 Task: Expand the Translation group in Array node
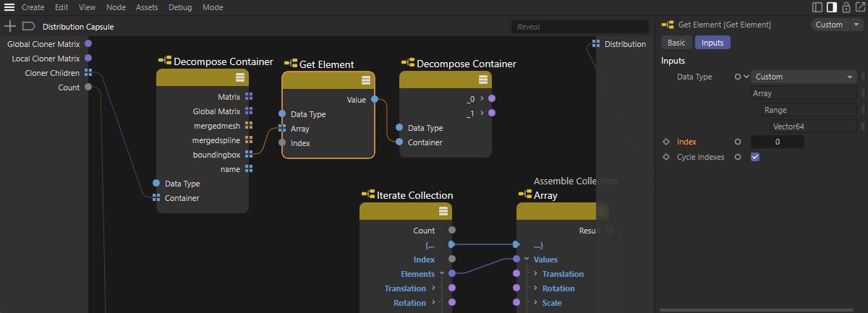pos(535,274)
